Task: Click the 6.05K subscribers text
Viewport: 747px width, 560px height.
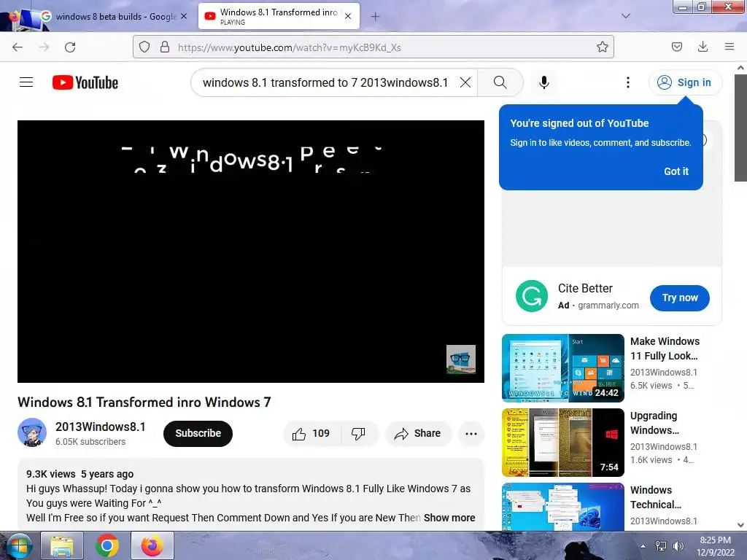Action: (x=90, y=442)
